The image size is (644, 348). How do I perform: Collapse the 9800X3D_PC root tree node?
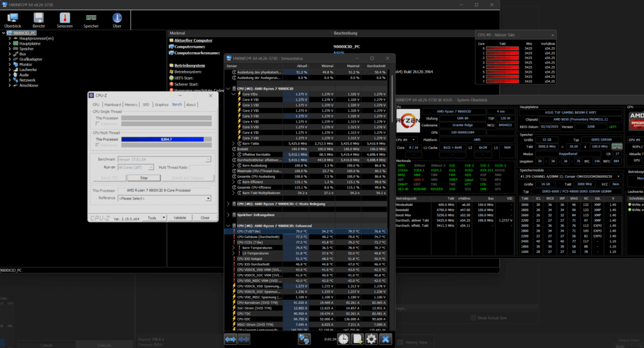coord(4,33)
